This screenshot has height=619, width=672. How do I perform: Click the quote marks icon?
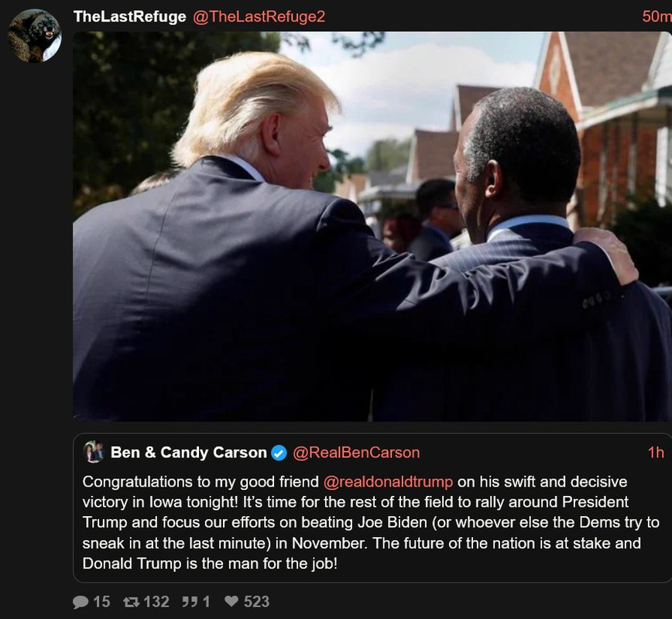pos(190,602)
